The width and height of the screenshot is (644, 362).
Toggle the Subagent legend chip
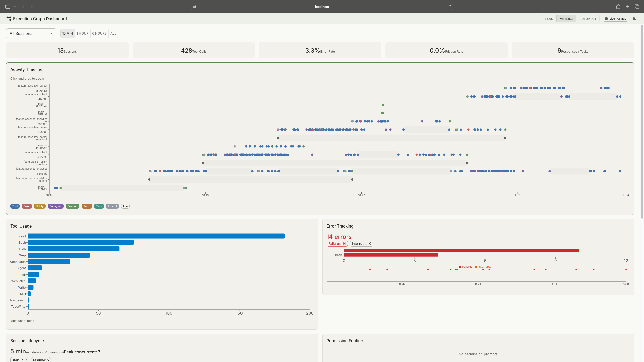55,206
